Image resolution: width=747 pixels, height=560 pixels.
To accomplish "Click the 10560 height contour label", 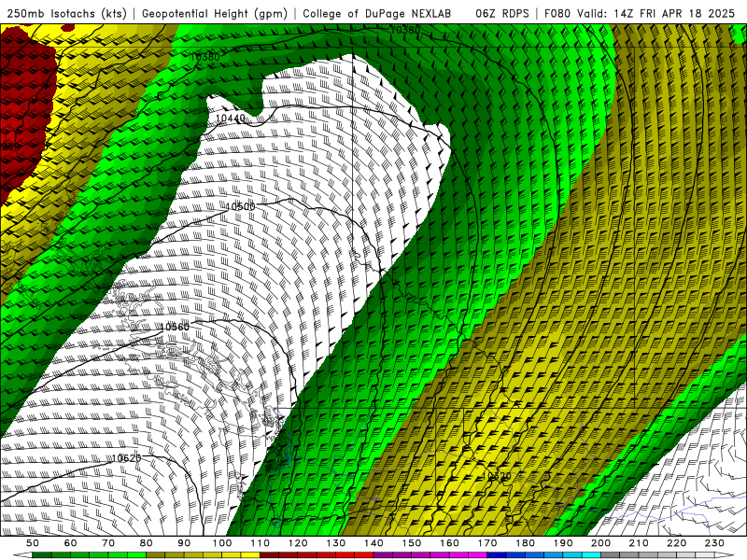I will (175, 327).
